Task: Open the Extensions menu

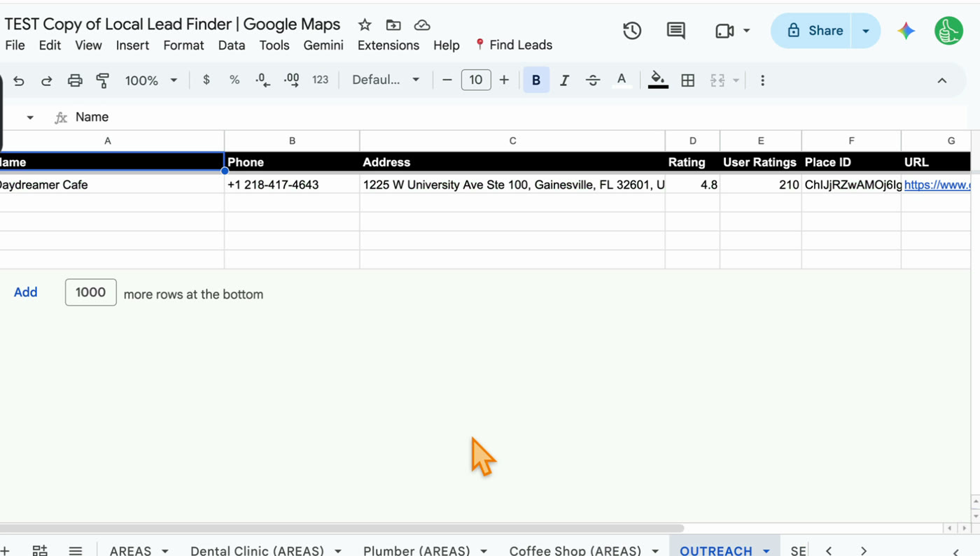Action: point(388,45)
